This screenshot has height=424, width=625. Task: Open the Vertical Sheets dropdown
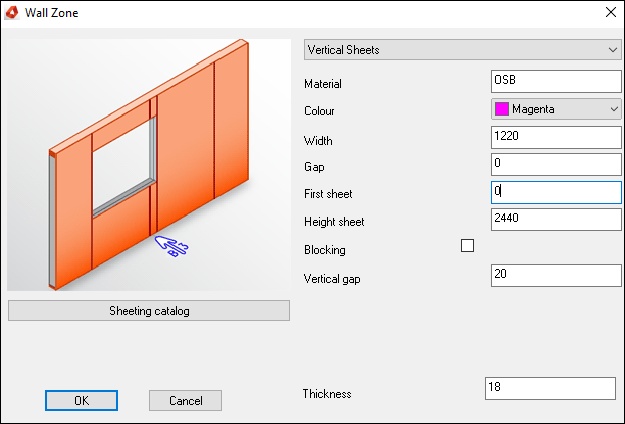tap(462, 49)
